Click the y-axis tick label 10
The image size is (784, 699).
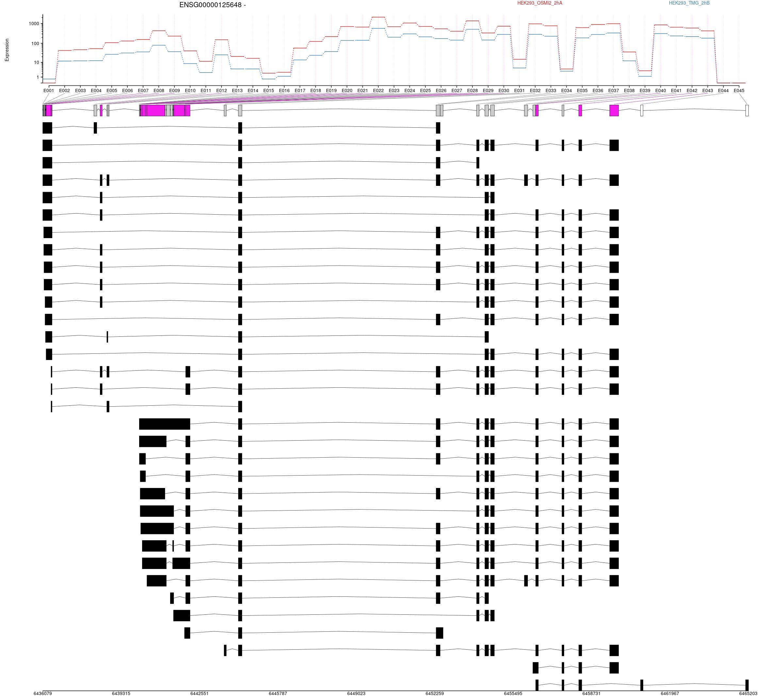(x=36, y=63)
